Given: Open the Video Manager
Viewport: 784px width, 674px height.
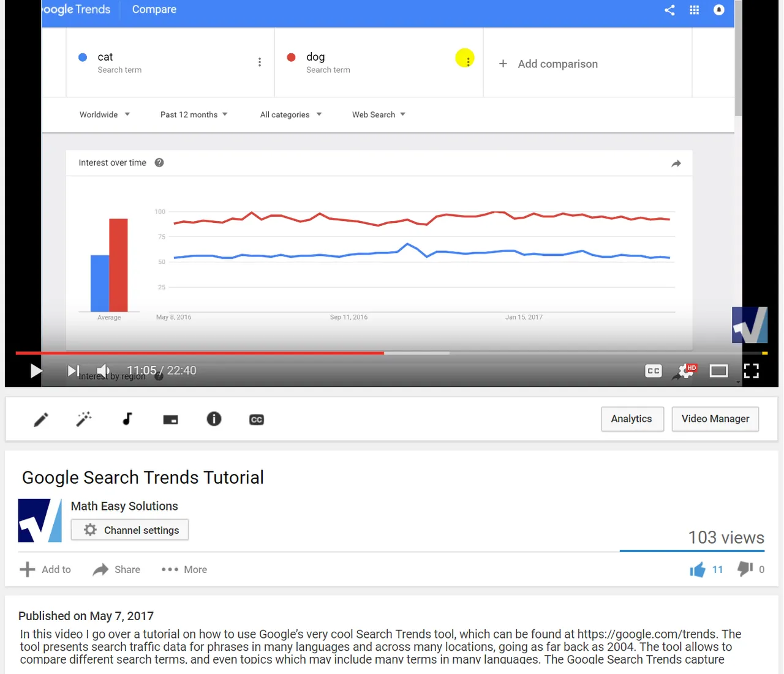Looking at the screenshot, I should (715, 419).
